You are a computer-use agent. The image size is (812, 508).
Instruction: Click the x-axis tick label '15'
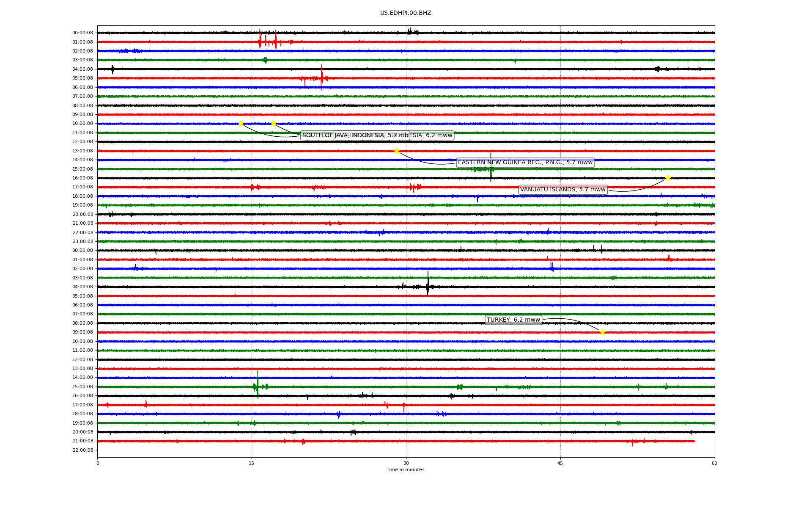(252, 463)
